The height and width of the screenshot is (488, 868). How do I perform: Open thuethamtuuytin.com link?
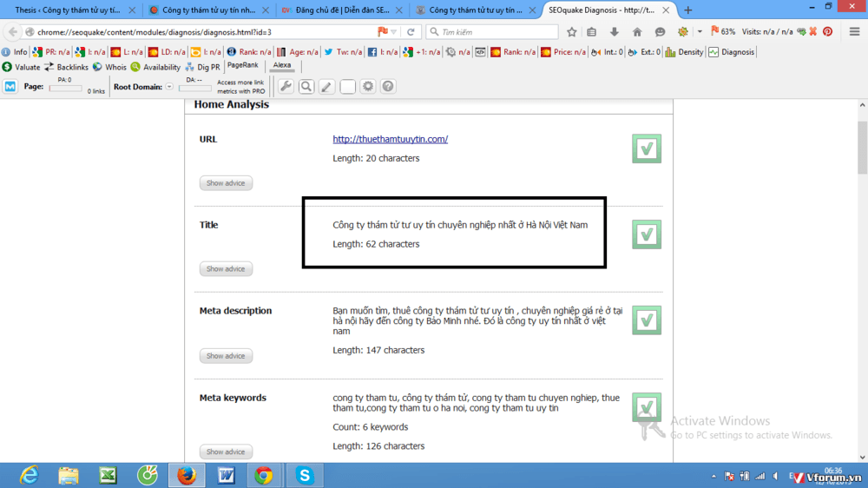391,139
